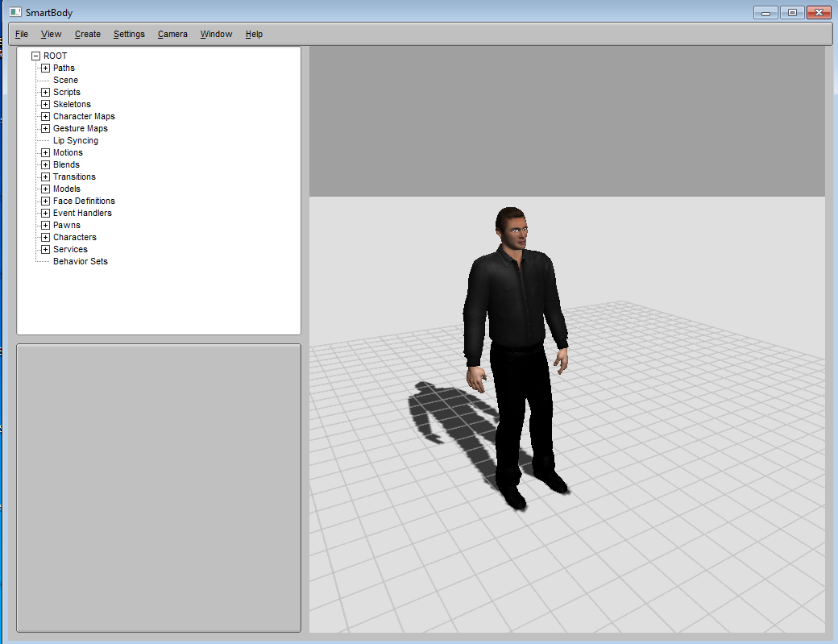Expand the Blends node
Image resolution: width=838 pixels, height=644 pixels.
click(x=45, y=164)
